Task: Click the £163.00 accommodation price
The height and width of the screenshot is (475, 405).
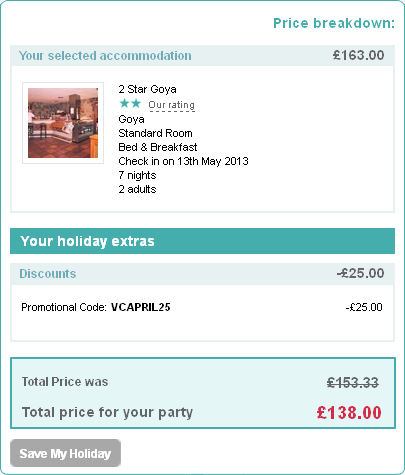Action: click(358, 55)
